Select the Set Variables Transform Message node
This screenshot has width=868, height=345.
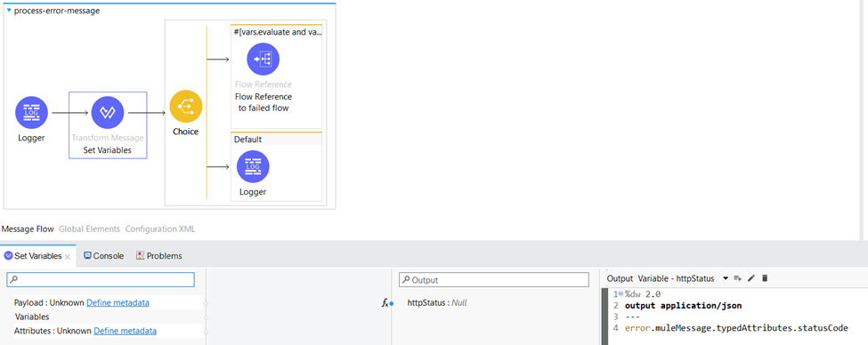(108, 113)
